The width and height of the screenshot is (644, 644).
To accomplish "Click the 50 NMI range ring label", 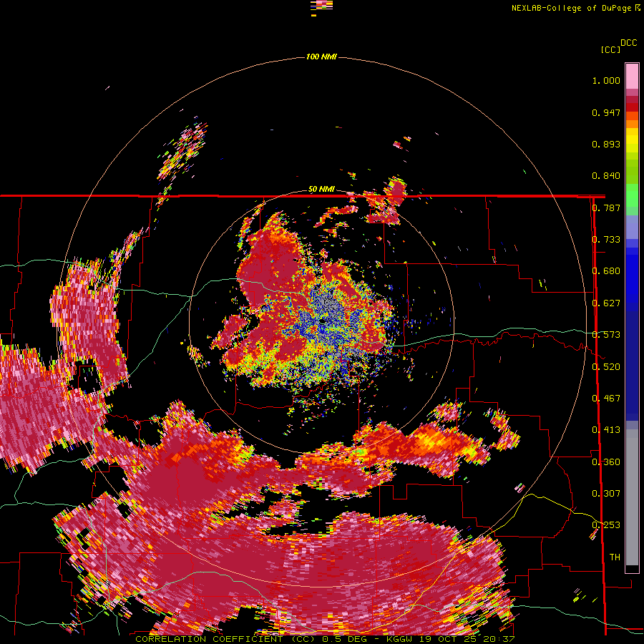I will tap(321, 190).
